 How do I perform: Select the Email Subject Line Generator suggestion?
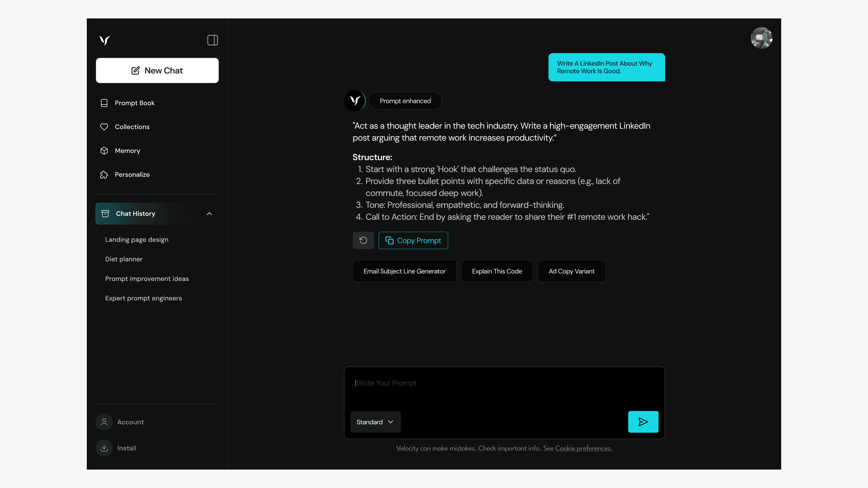click(x=404, y=271)
